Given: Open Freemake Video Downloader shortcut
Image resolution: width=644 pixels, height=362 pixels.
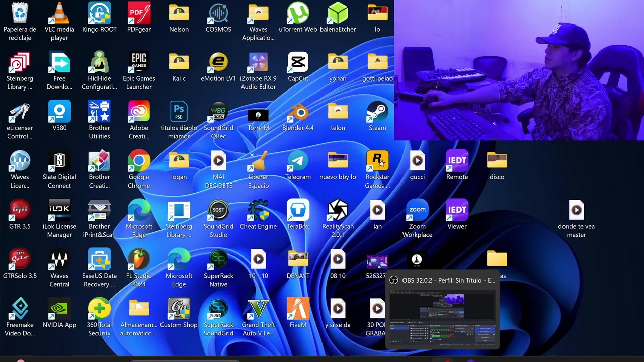Looking at the screenshot, I should point(20,309).
